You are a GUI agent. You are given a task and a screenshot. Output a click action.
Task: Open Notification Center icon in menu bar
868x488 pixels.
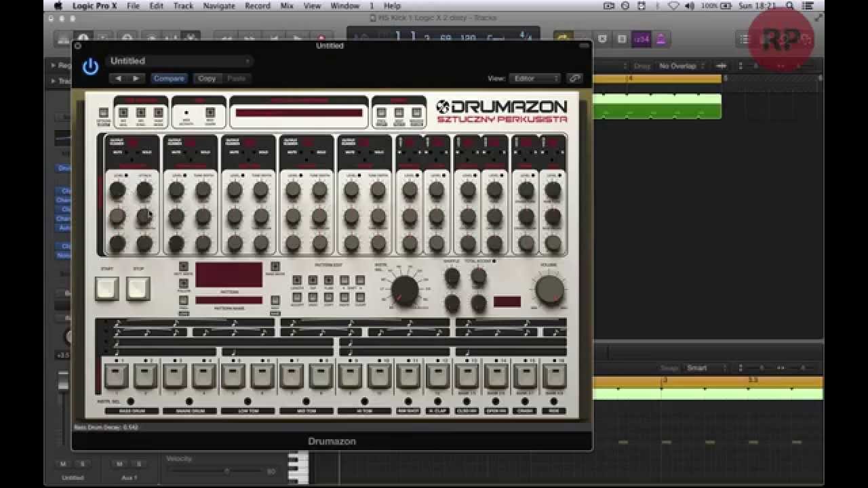tap(808, 5)
